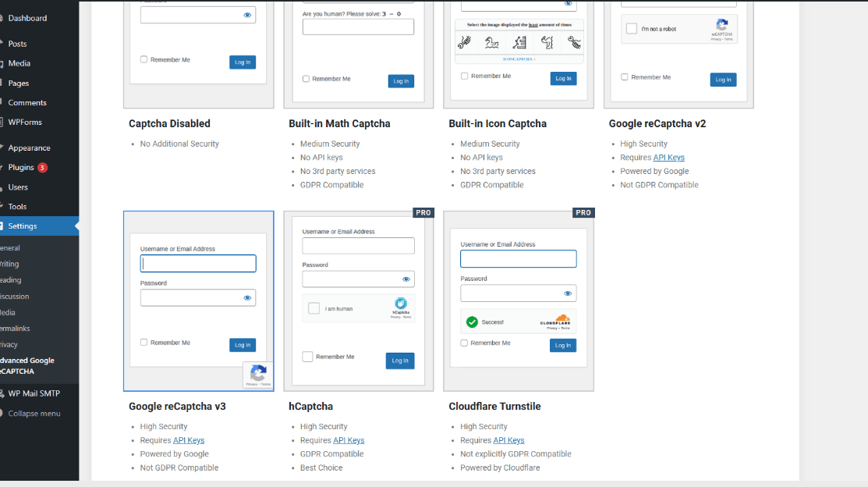Click the green success checkmark in Turnstile widget
The image size is (868, 487).
pos(470,320)
